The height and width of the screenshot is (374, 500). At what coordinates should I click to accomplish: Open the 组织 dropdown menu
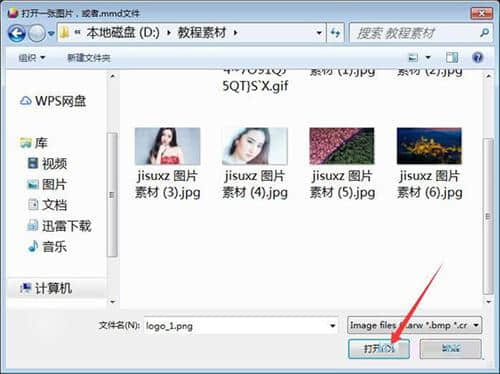(32, 58)
